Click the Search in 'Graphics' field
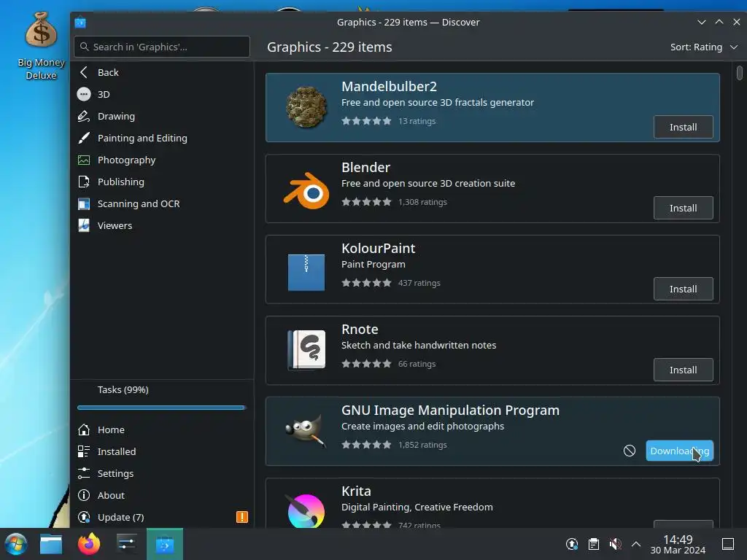This screenshot has height=560, width=747. 162,47
